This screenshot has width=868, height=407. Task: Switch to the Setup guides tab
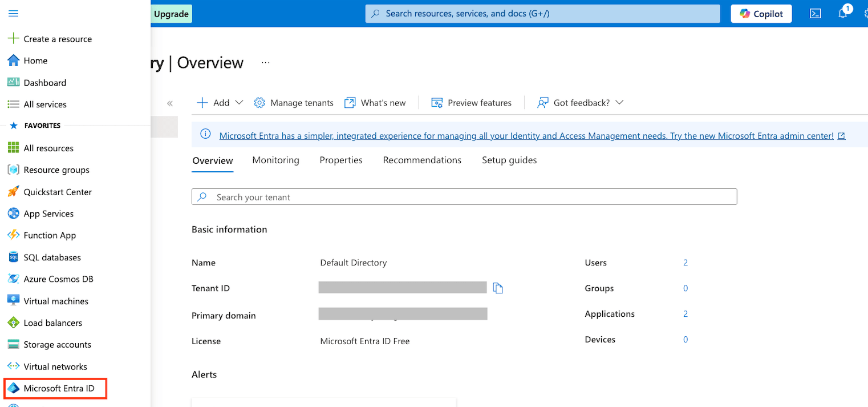click(x=509, y=160)
